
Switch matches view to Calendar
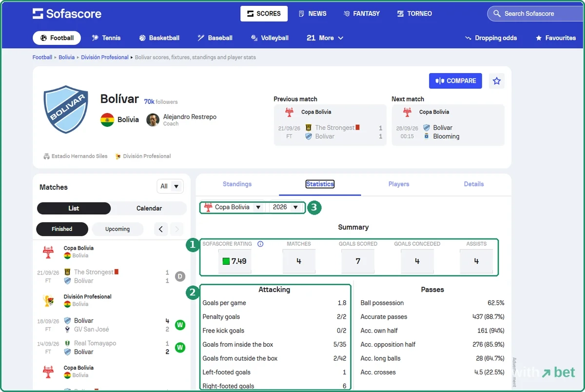click(x=149, y=208)
